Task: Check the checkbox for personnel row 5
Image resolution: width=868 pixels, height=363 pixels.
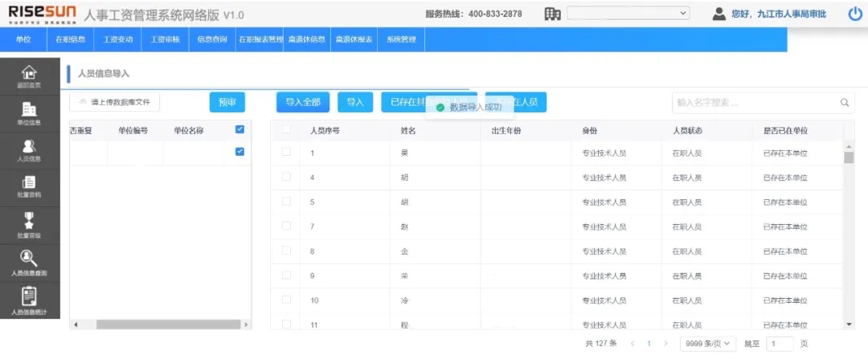Action: coord(287,202)
